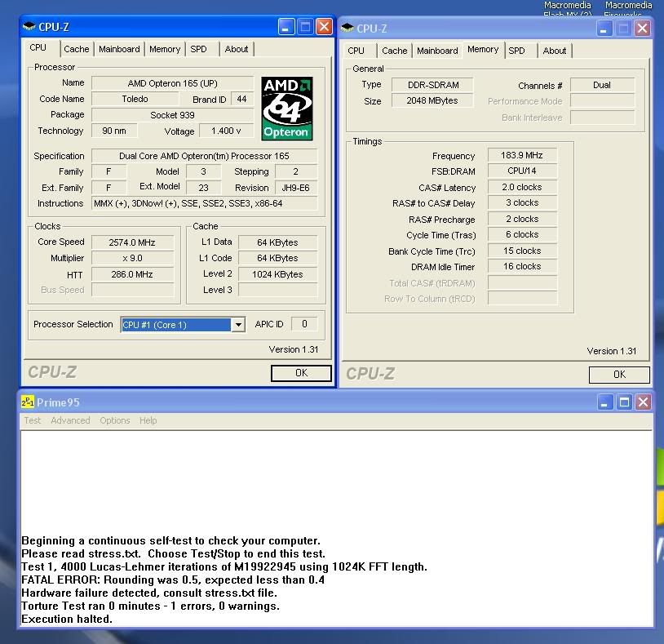
Task: Switch to Memory tab in left CPU-Z
Action: [165, 49]
